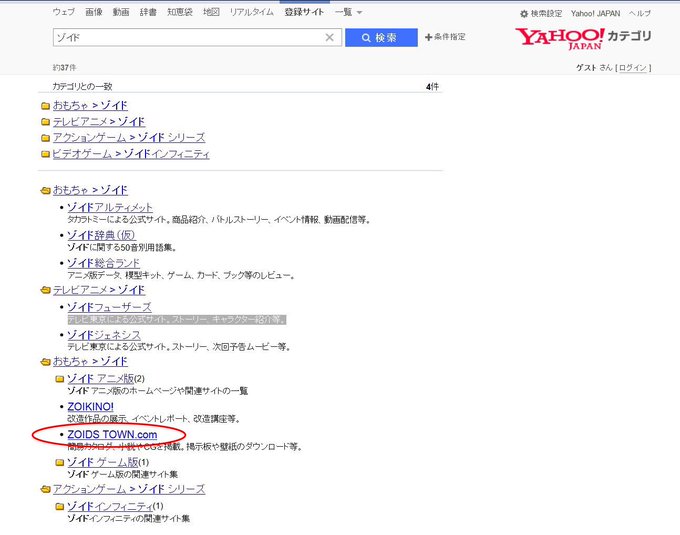Viewport: 680px width, 535px height.
Task: Open ゾイド アニメ版 subcategory link
Action: (101, 378)
